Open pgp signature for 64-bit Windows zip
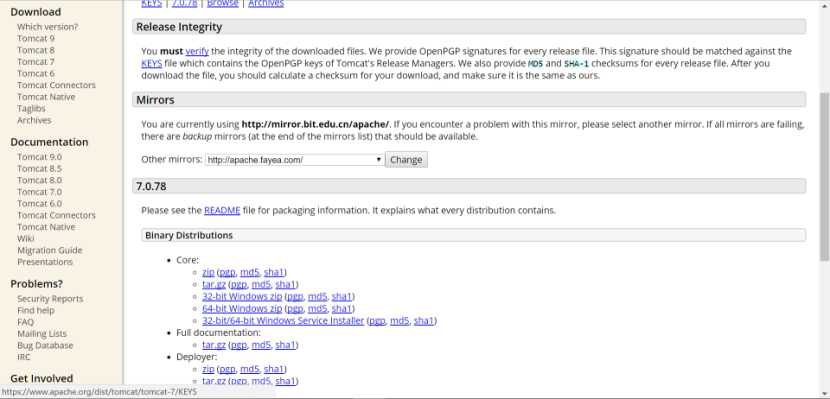 (295, 309)
